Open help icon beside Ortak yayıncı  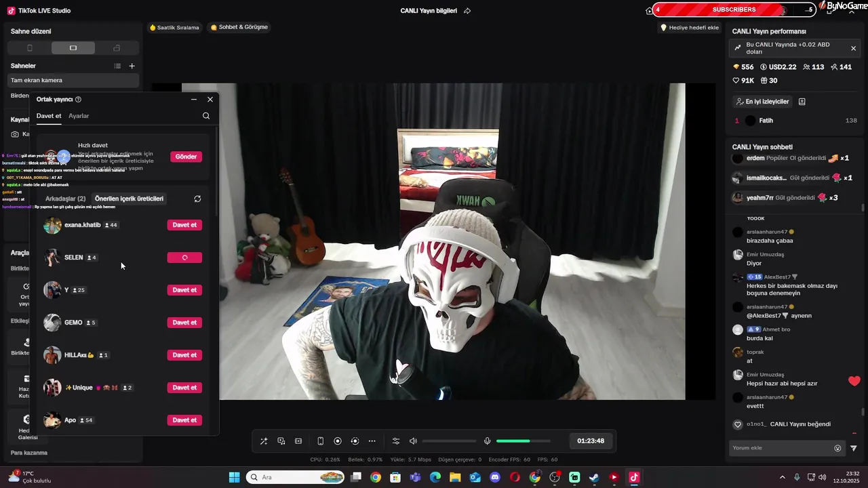click(78, 100)
